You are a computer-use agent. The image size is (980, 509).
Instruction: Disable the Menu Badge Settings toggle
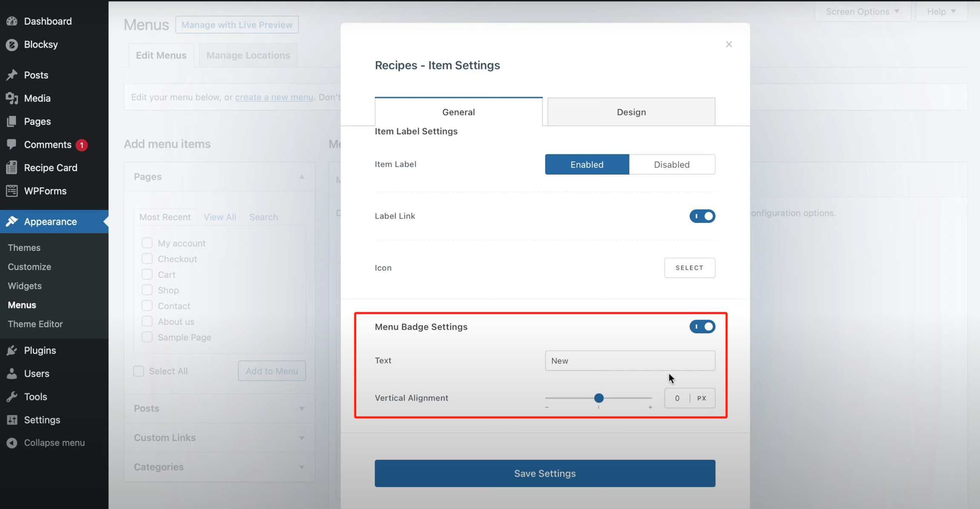pos(702,327)
